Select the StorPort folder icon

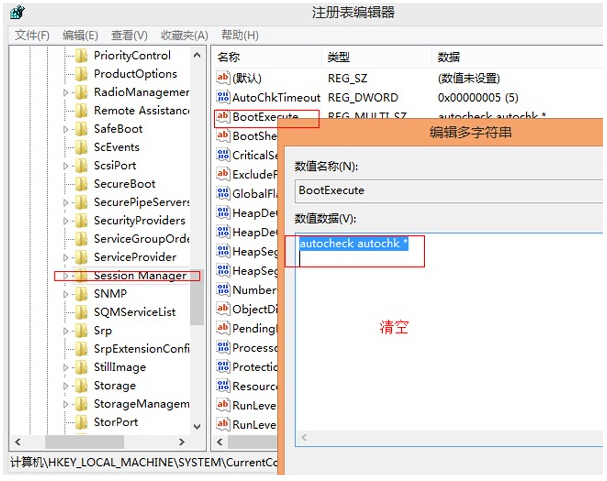(x=81, y=422)
